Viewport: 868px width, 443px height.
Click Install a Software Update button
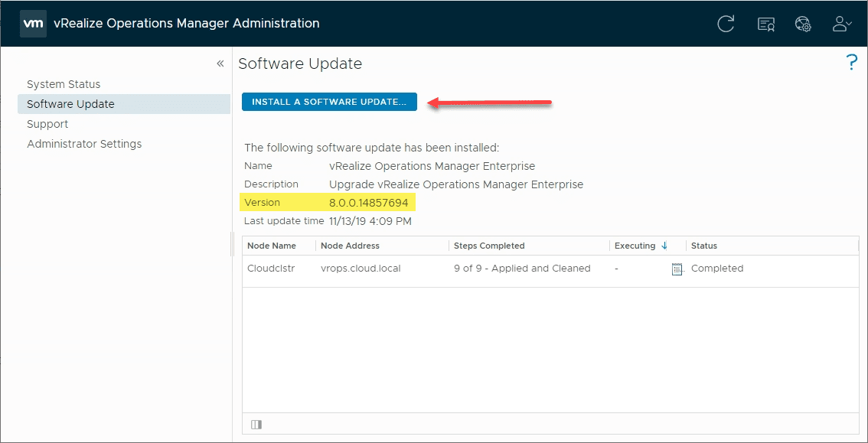click(x=329, y=102)
